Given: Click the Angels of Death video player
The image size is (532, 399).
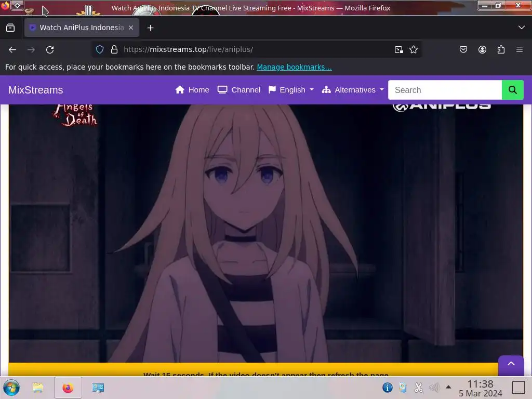Looking at the screenshot, I should pos(265,233).
